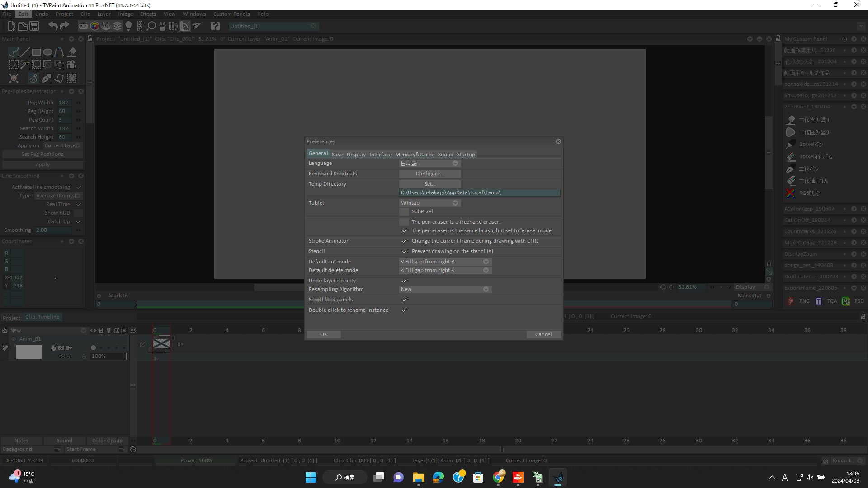Open the Tablet Wintab dropdown

pos(430,203)
